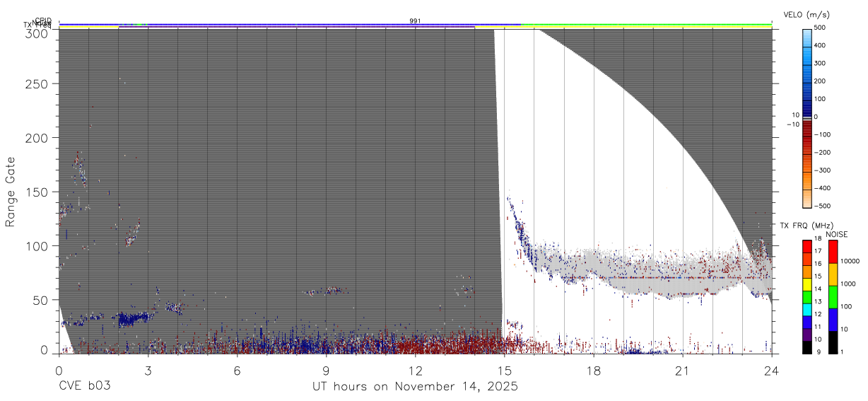The width and height of the screenshot is (868, 401).
Task: Click the "CVE b03" radar label
Action: tap(85, 387)
